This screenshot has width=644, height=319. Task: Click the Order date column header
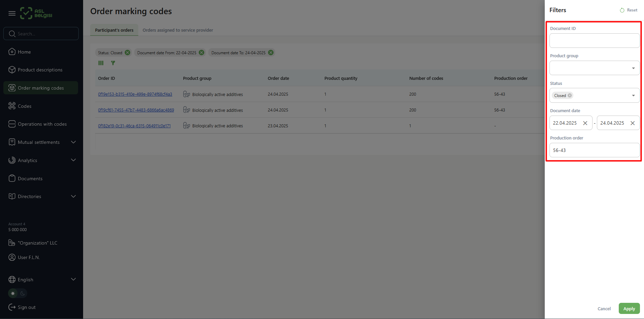click(278, 78)
